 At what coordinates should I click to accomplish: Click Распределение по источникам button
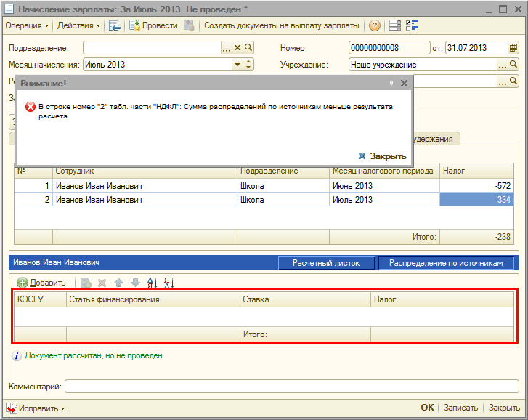pyautogui.click(x=445, y=263)
